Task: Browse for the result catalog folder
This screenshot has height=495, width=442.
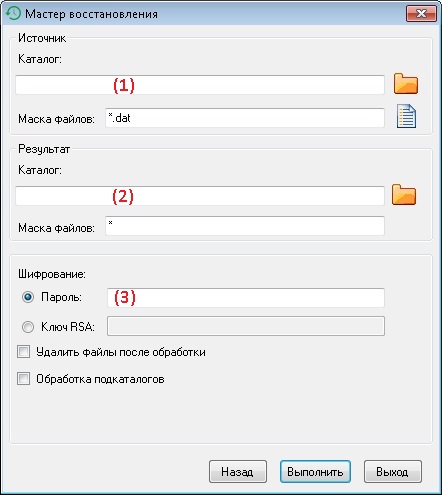Action: point(404,194)
